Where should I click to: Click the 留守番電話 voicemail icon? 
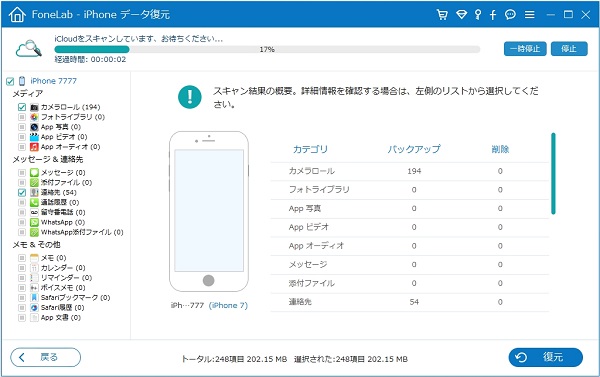tap(34, 212)
